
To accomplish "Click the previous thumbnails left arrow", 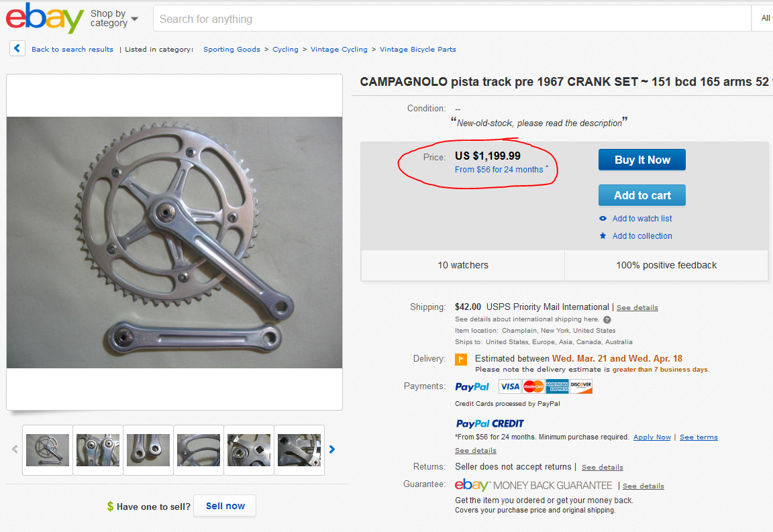I will tap(15, 449).
